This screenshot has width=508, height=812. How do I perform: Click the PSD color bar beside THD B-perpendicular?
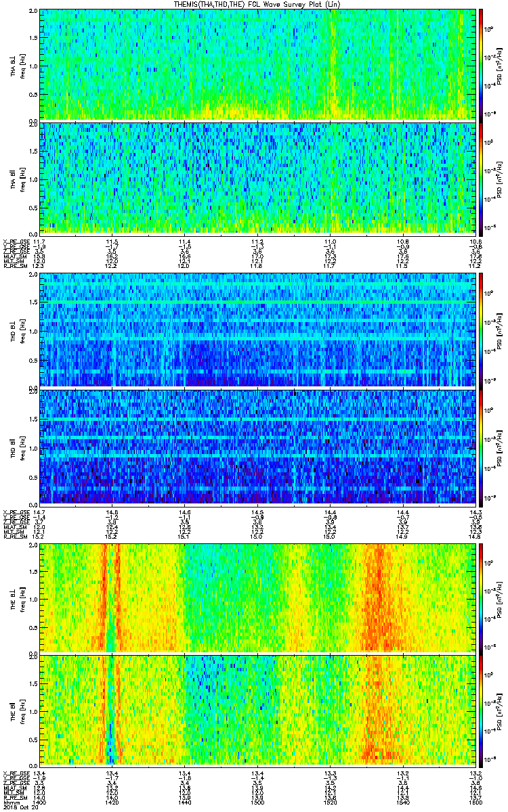click(x=481, y=330)
